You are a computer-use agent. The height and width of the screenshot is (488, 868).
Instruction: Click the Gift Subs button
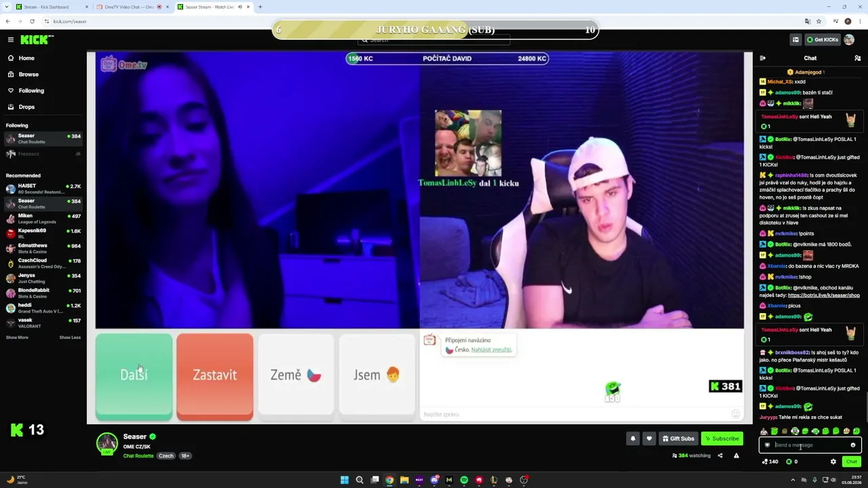pyautogui.click(x=678, y=439)
